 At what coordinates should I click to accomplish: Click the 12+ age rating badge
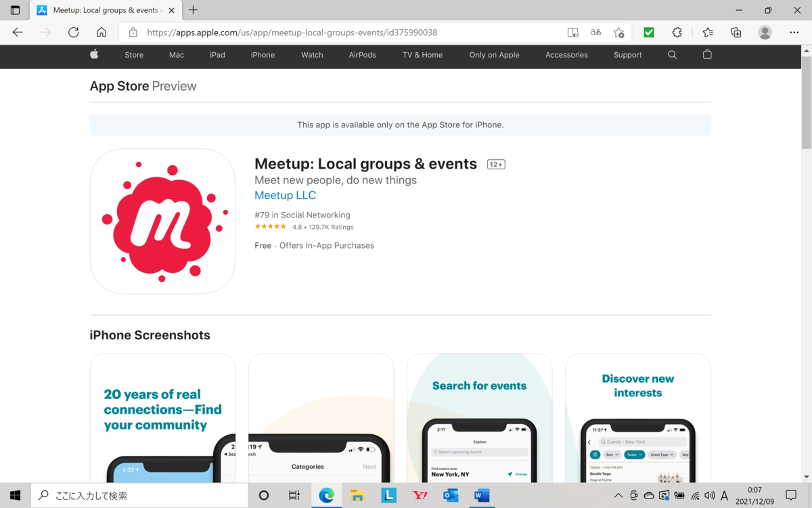(496, 165)
